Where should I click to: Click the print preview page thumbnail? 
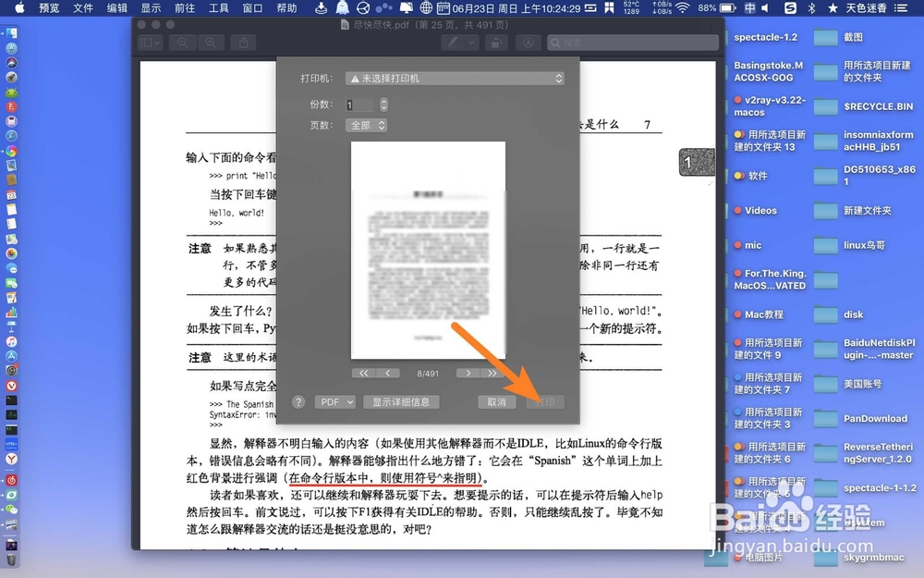click(428, 250)
